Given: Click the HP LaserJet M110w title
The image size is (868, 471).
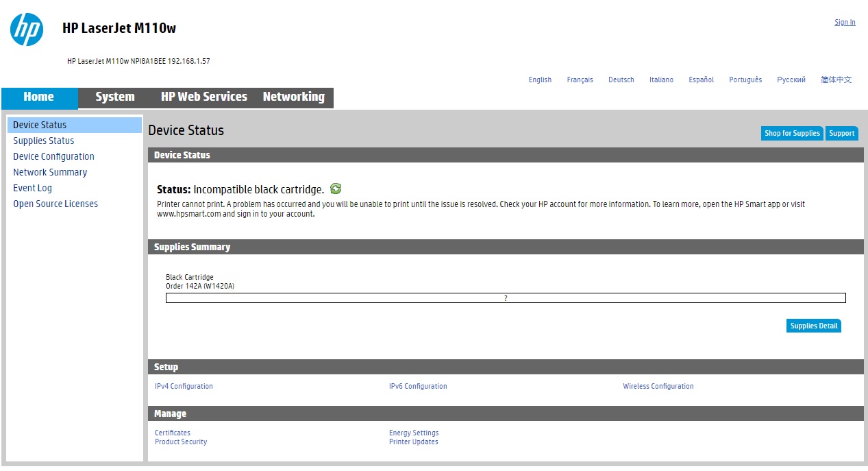Looking at the screenshot, I should (x=119, y=28).
